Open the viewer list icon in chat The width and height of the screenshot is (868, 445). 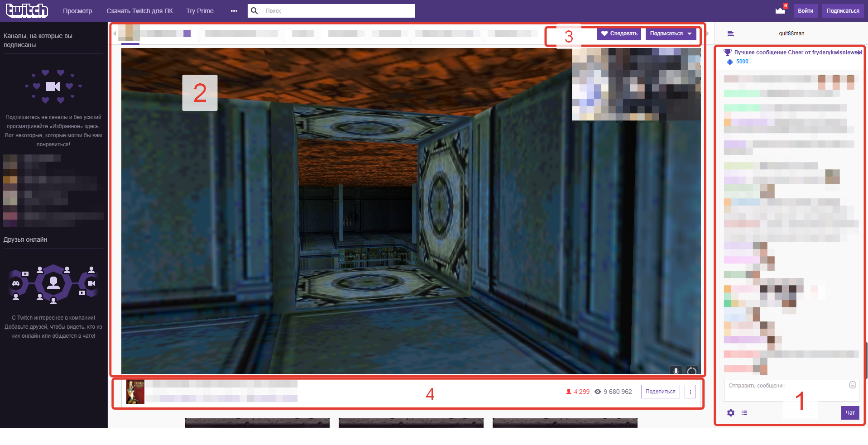744,413
